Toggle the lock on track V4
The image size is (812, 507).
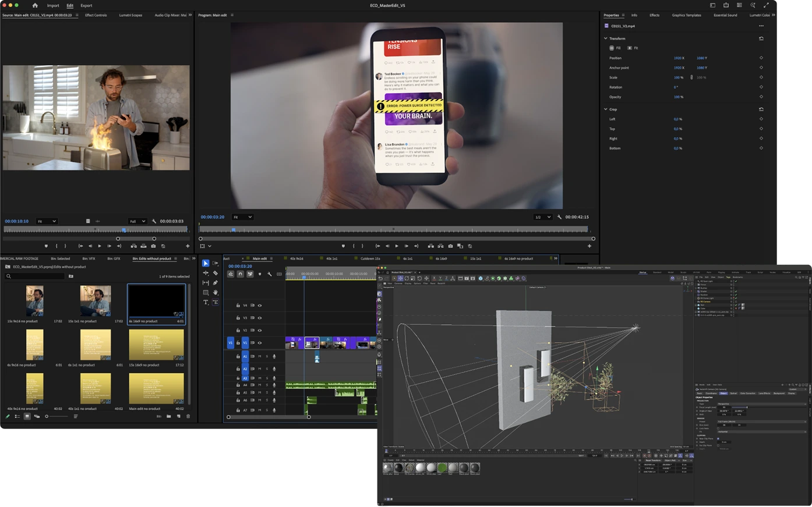(x=238, y=306)
